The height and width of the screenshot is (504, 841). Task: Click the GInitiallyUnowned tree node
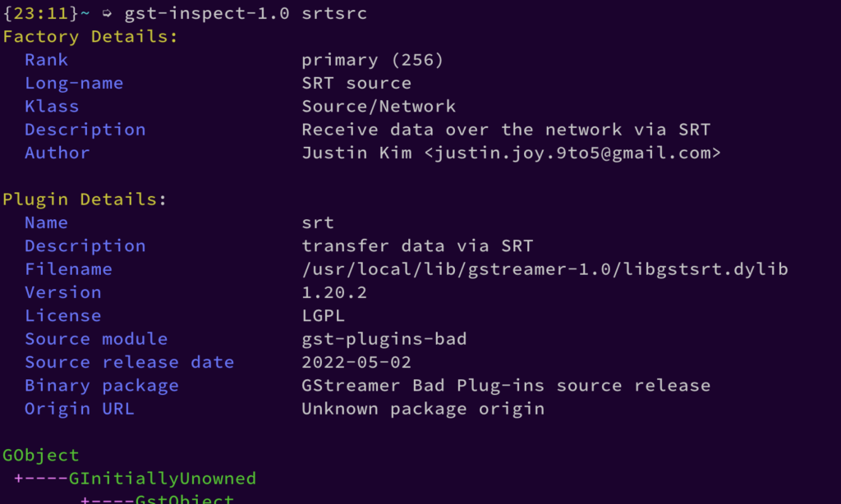tap(163, 478)
